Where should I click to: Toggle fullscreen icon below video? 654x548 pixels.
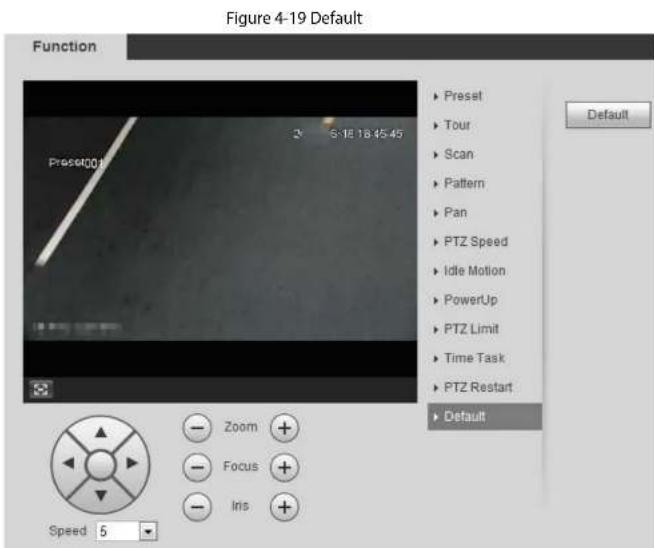point(41,390)
